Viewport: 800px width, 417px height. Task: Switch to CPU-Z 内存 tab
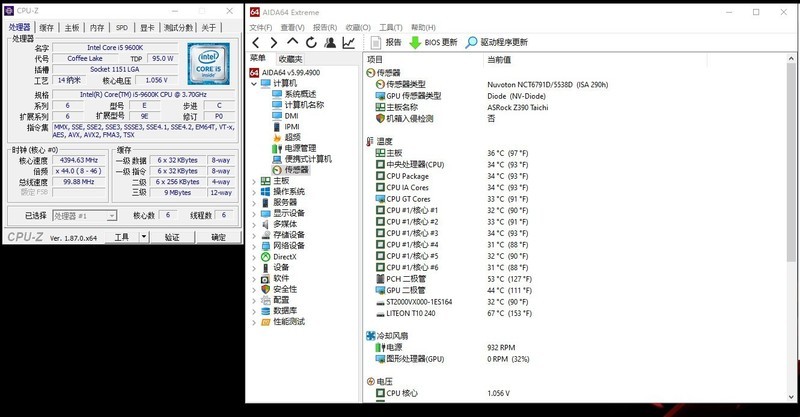[x=97, y=28]
